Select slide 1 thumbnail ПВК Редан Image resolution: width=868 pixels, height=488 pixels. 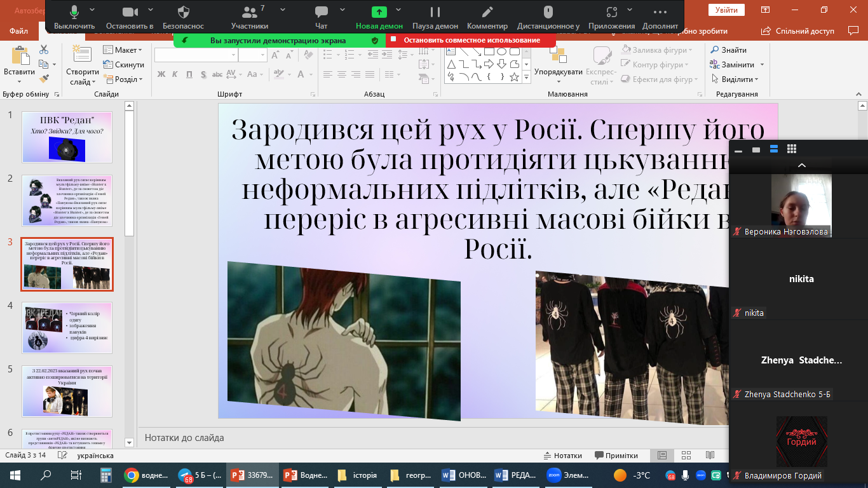click(67, 137)
